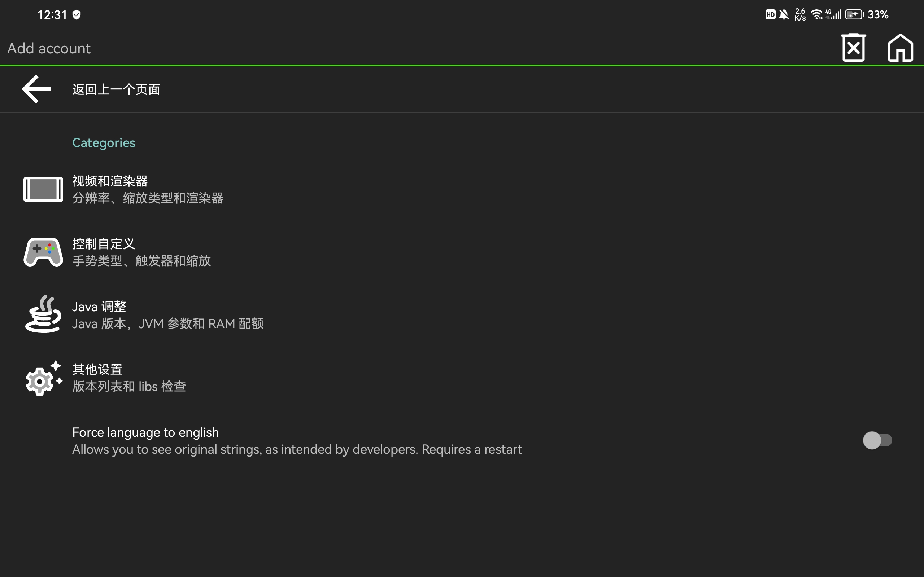Viewport: 924px width, 577px height.
Task: Click the home icon button
Action: (901, 47)
